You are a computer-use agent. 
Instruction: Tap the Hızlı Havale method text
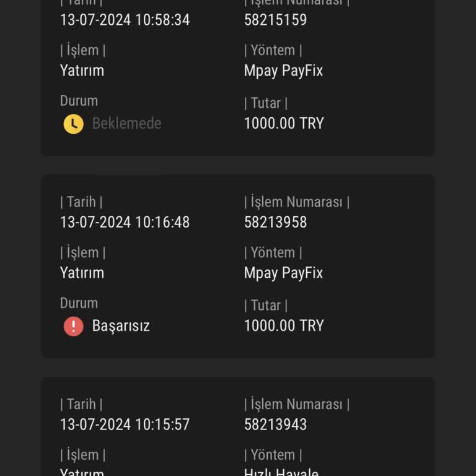pyautogui.click(x=281, y=472)
